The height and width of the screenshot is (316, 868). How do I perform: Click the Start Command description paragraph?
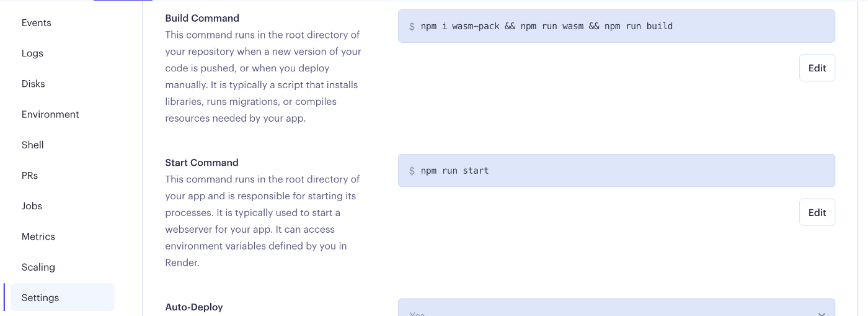(263, 221)
